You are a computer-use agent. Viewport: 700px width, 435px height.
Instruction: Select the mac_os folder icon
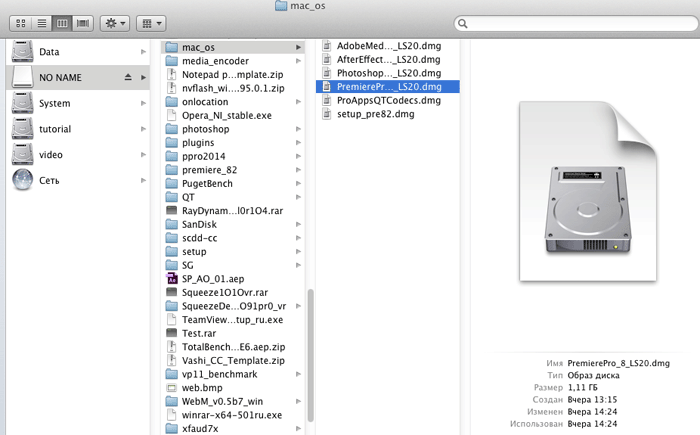171,47
